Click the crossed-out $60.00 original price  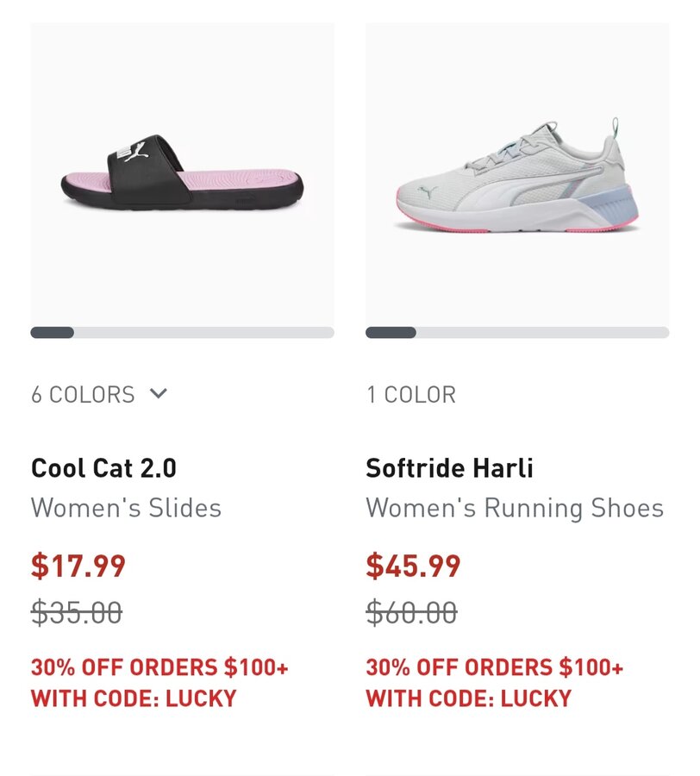click(412, 613)
